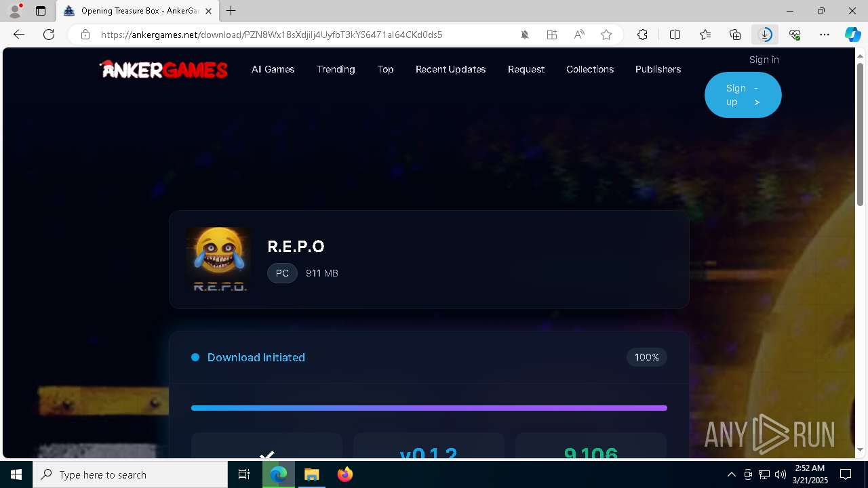This screenshot has width=868, height=488.
Task: Open Recent Updates page
Action: point(450,69)
